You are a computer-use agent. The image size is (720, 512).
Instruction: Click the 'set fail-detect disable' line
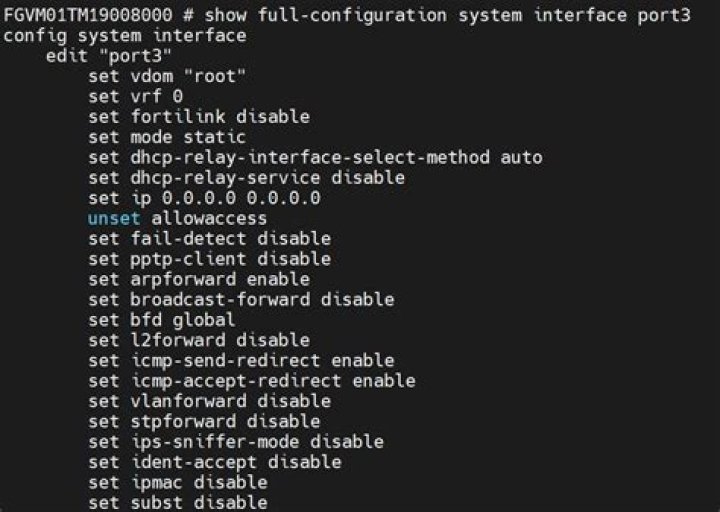209,238
